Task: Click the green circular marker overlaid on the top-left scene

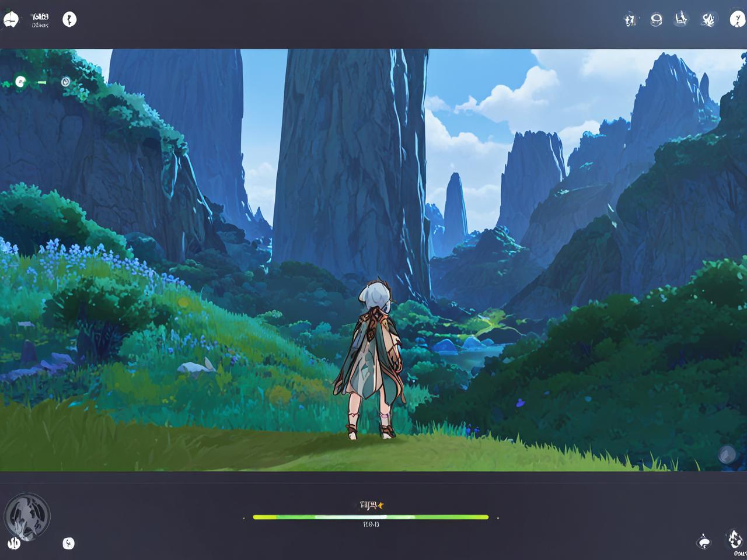Action: 20,82
